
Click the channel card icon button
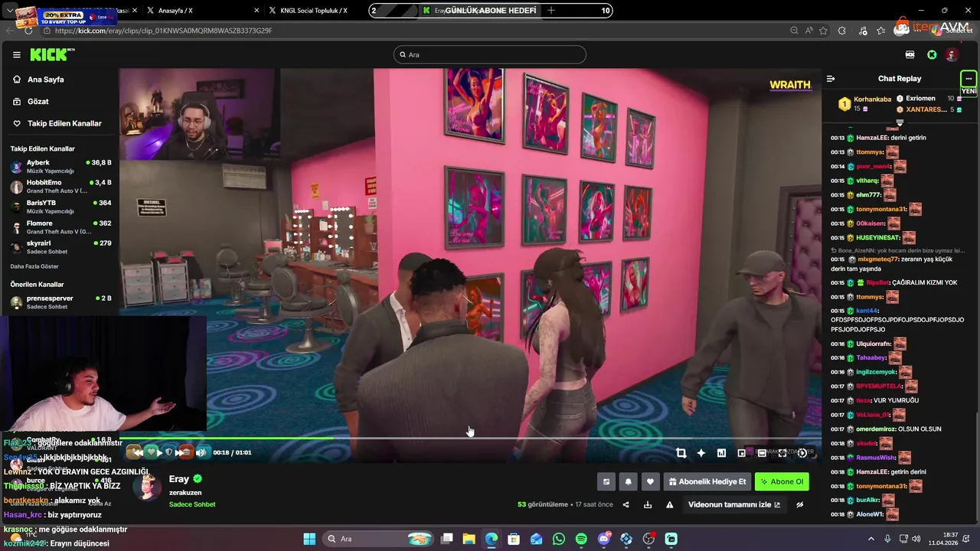pyautogui.click(x=606, y=481)
